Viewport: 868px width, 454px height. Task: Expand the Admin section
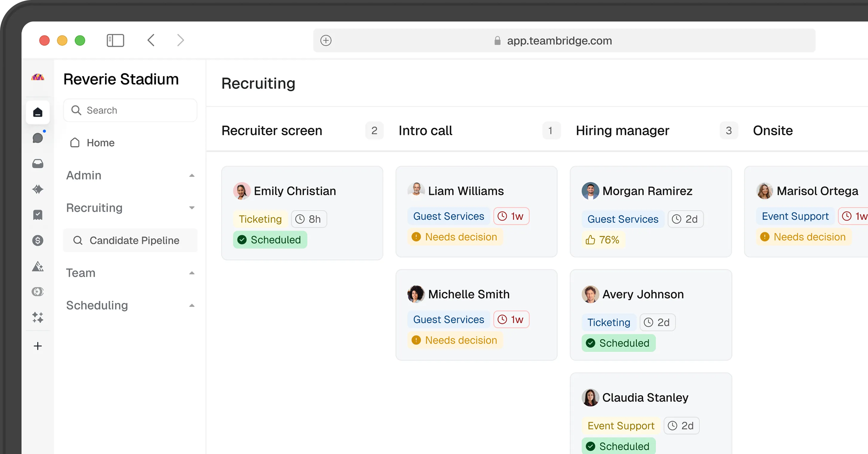pos(192,175)
